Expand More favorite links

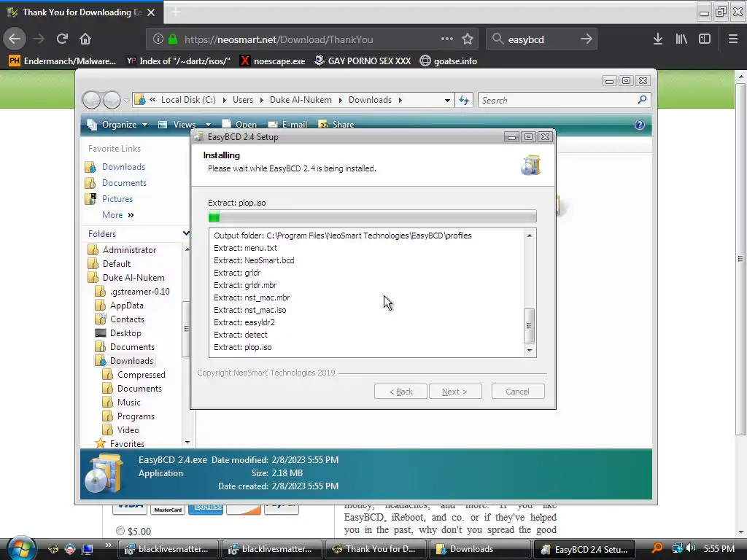[x=117, y=215]
